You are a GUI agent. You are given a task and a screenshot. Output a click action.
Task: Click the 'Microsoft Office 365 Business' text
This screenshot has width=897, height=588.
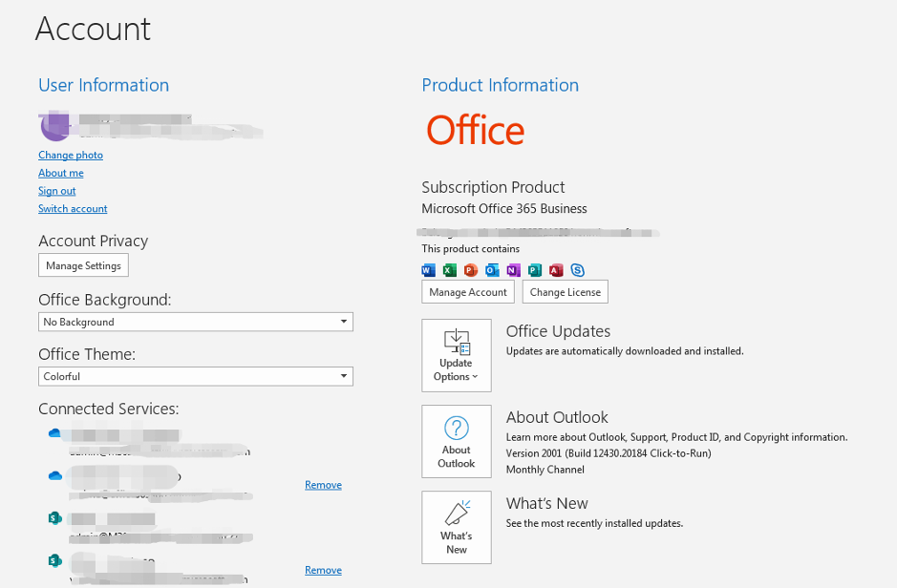(504, 209)
